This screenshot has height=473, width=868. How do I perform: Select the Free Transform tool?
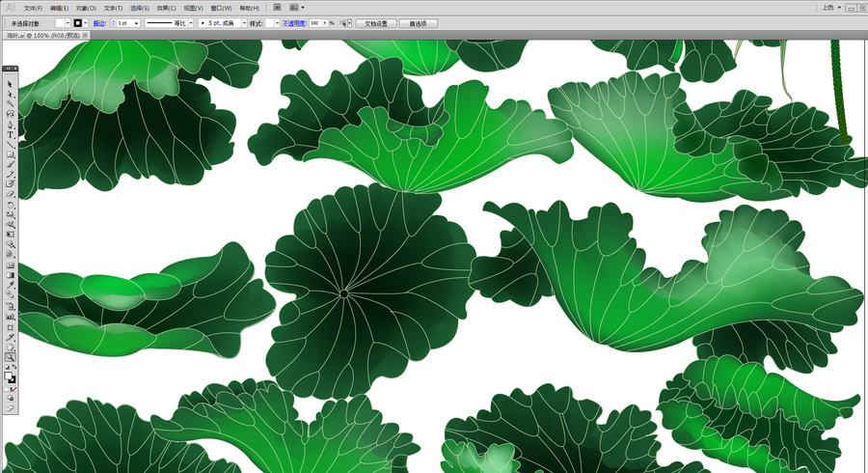10,234
